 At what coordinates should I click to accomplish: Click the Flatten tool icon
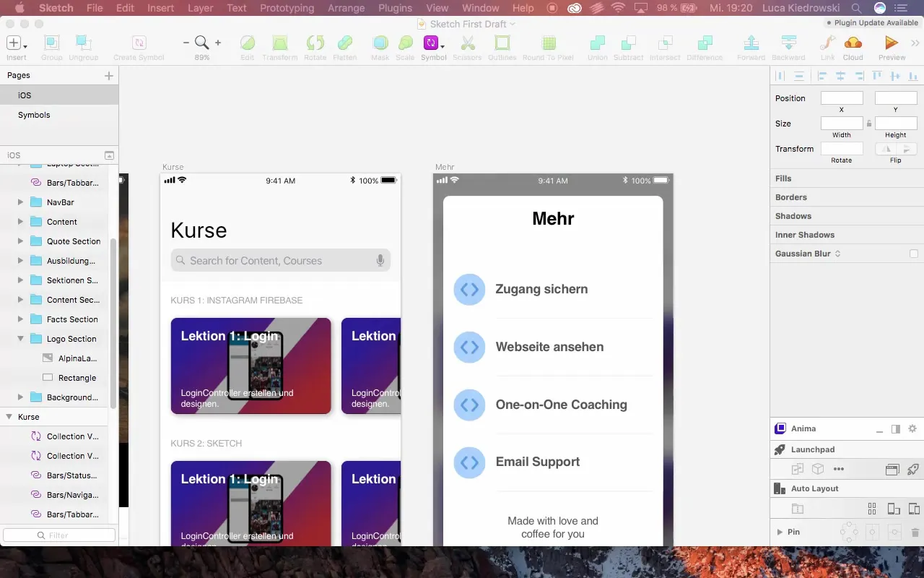[x=345, y=43]
